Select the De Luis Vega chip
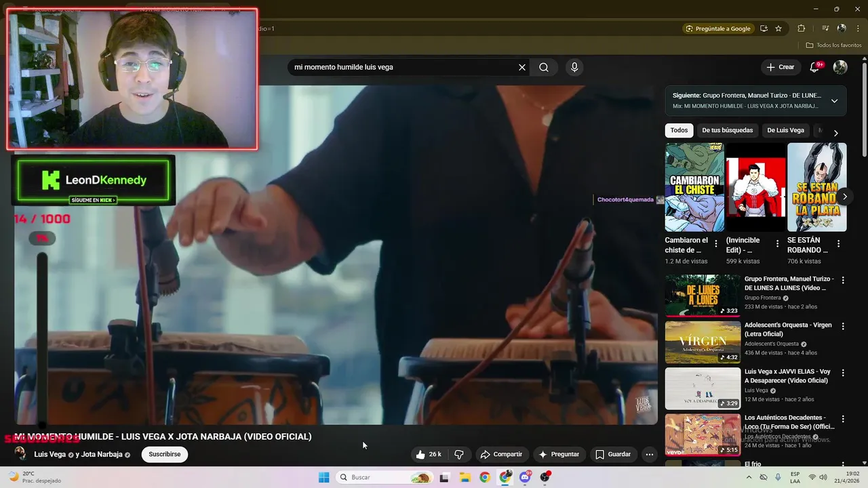868x488 pixels. 785,130
